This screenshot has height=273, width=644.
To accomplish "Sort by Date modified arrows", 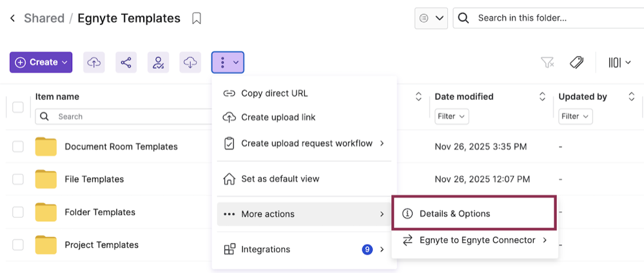I will tap(542, 97).
